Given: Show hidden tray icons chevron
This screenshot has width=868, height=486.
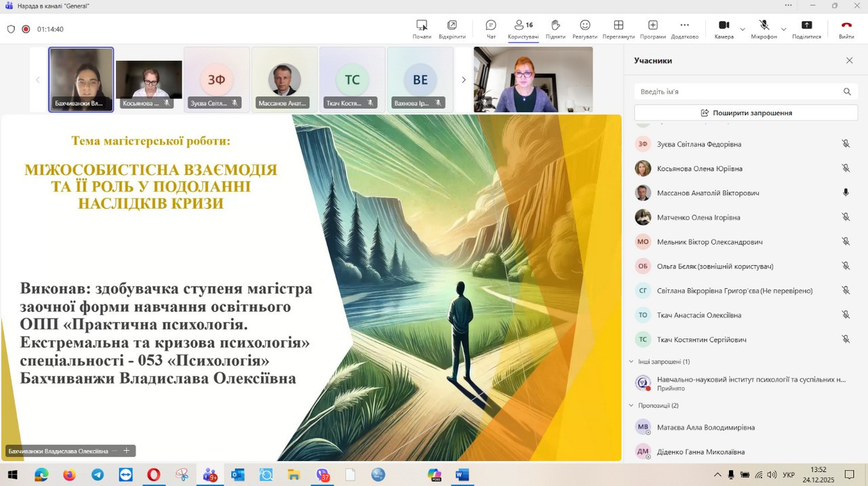Looking at the screenshot, I should [717, 474].
